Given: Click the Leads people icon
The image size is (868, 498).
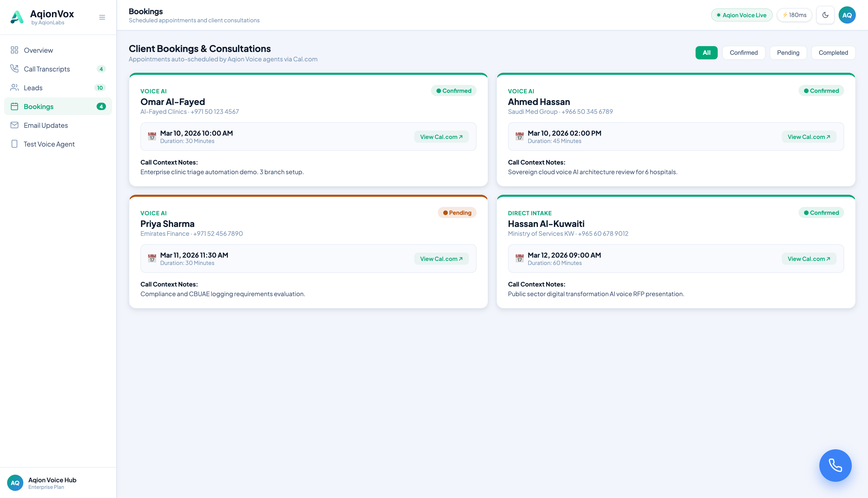Looking at the screenshot, I should [x=14, y=87].
